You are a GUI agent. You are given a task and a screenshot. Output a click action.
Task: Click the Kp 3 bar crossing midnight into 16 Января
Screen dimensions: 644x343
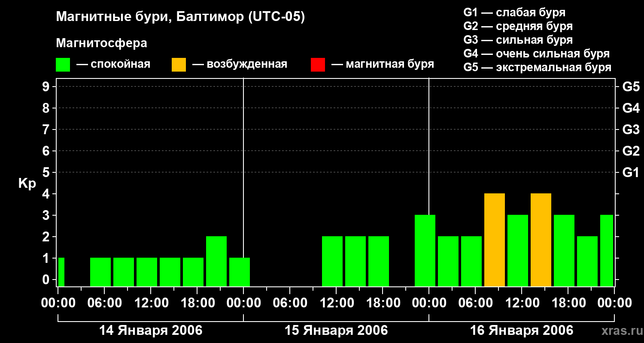(x=425, y=250)
